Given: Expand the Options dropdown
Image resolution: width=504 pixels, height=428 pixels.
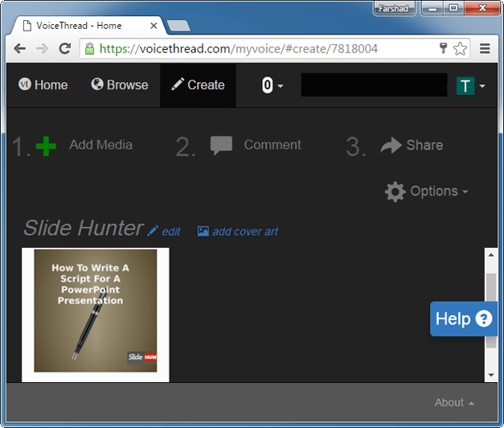Looking at the screenshot, I should coord(439,191).
